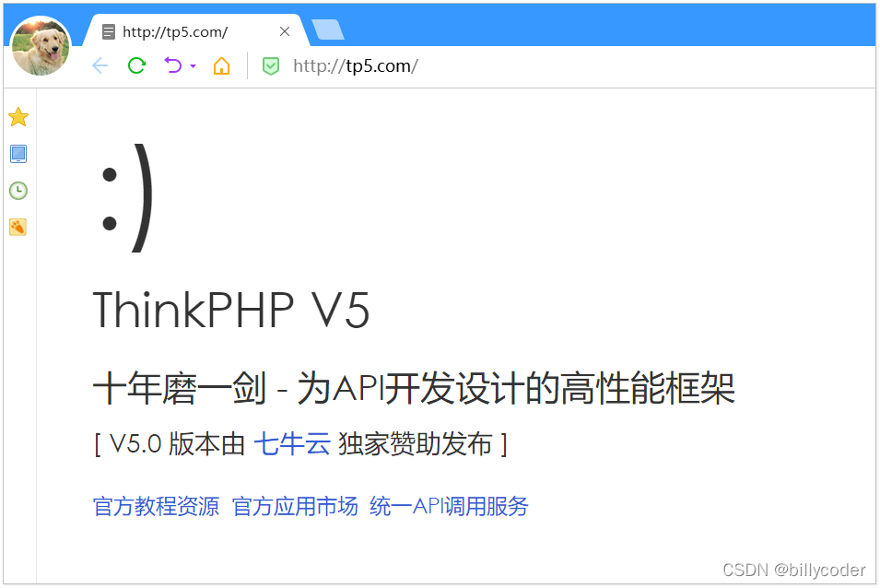Open 统一API调用服务 link
Image resolution: width=880 pixels, height=588 pixels.
(449, 506)
